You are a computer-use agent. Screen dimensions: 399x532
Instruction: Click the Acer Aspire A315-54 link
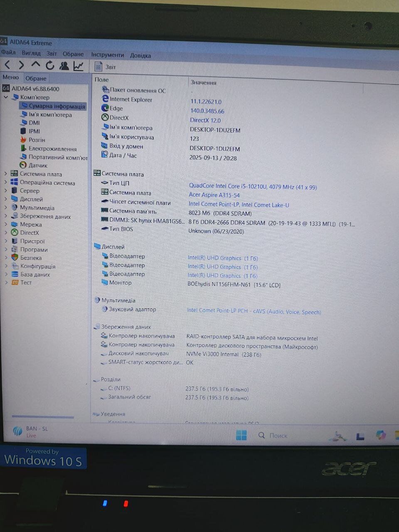[214, 195]
